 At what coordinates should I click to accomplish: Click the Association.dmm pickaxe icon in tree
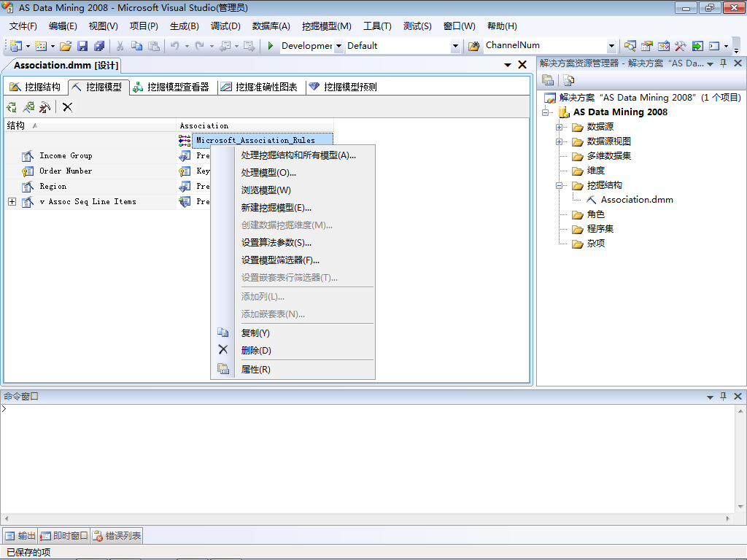[591, 200]
